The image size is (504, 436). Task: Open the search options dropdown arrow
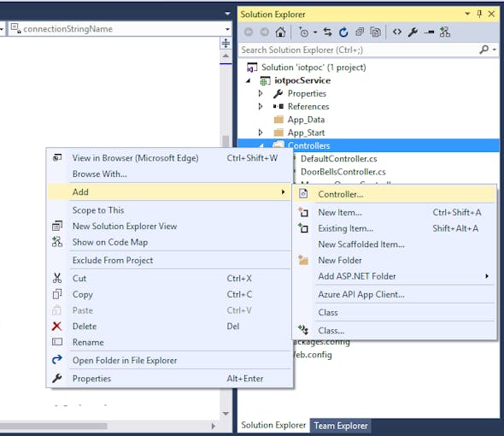click(x=494, y=50)
